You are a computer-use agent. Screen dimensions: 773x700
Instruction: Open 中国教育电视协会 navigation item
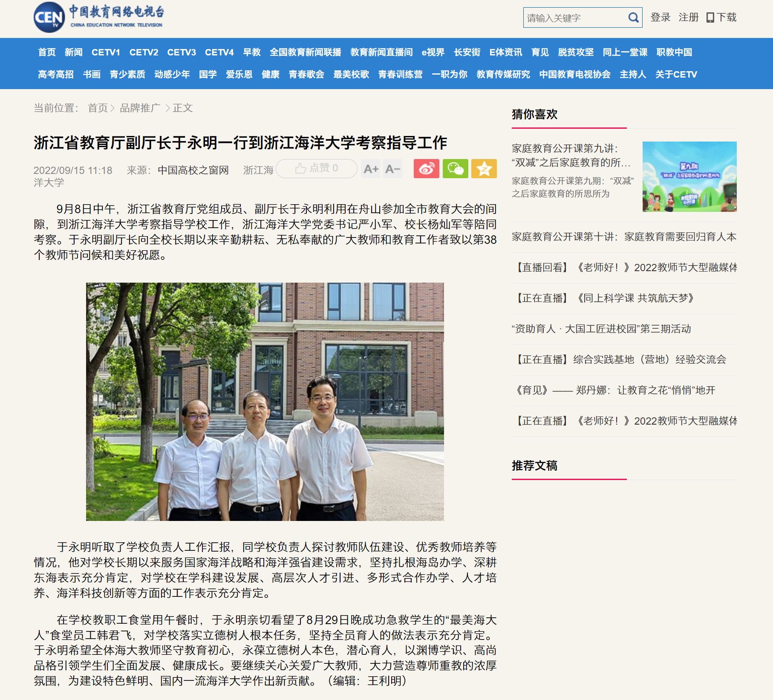point(575,74)
